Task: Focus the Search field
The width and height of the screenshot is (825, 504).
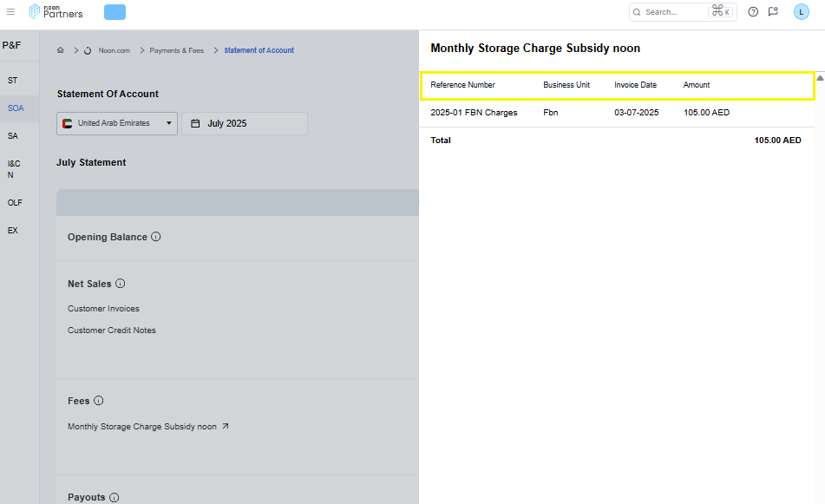Action: coord(683,12)
